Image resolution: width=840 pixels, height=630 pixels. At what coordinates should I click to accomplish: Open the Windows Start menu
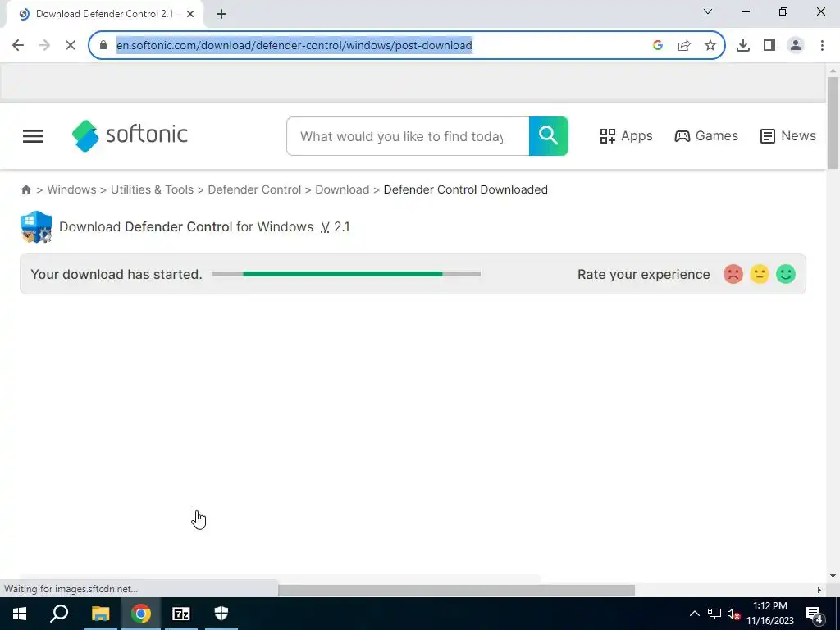[20, 614]
